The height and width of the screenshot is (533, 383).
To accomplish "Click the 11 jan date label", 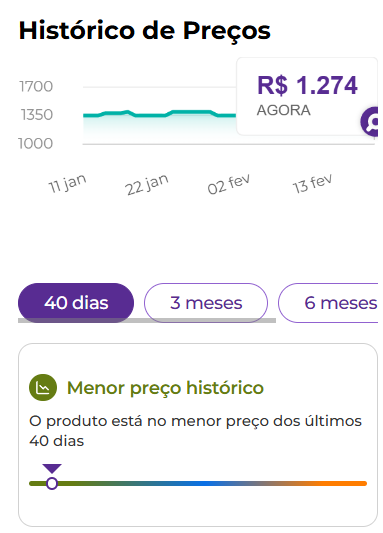I will [x=67, y=184].
